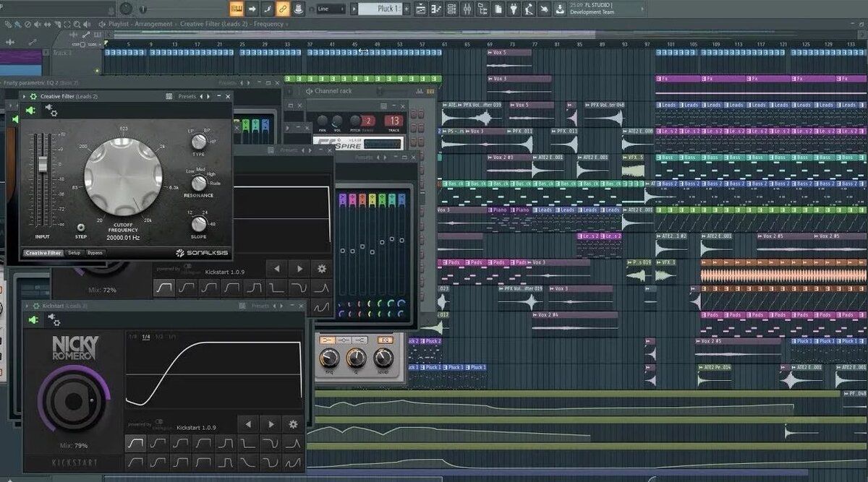
Task: Switch to Bypass tab in Creative Filter
Action: click(95, 253)
